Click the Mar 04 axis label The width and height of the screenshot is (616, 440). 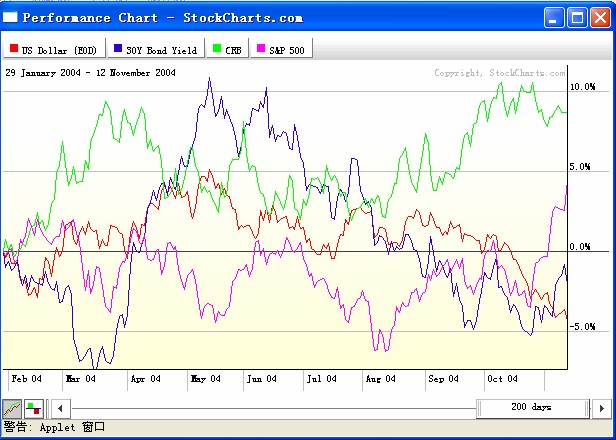click(81, 379)
